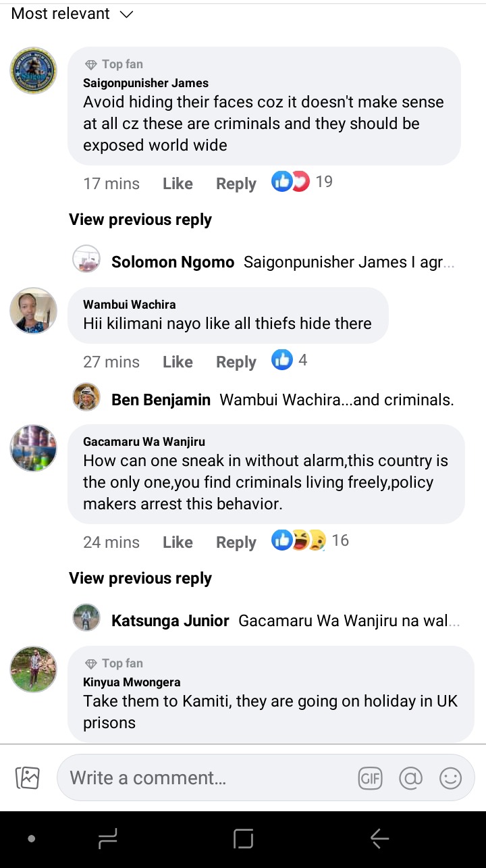
Task: View reactions on Gacamaru Wa Wanjiru's comment
Action: [x=310, y=540]
